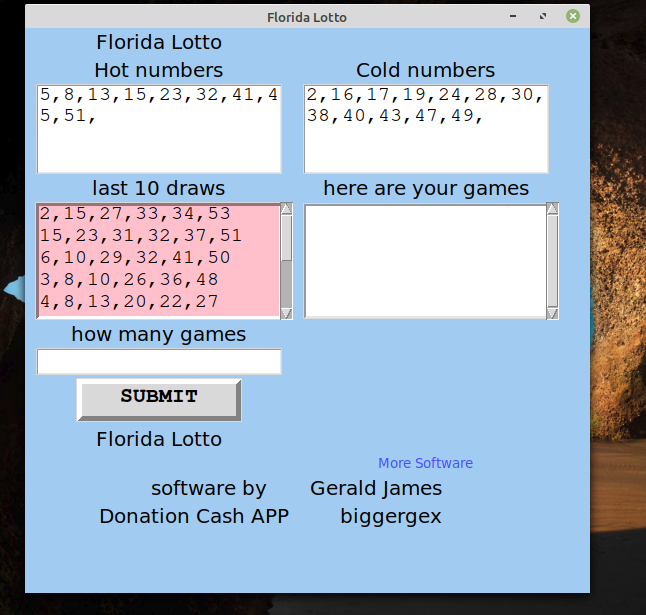Click the here are your games label
This screenshot has width=646, height=615.
coord(426,189)
